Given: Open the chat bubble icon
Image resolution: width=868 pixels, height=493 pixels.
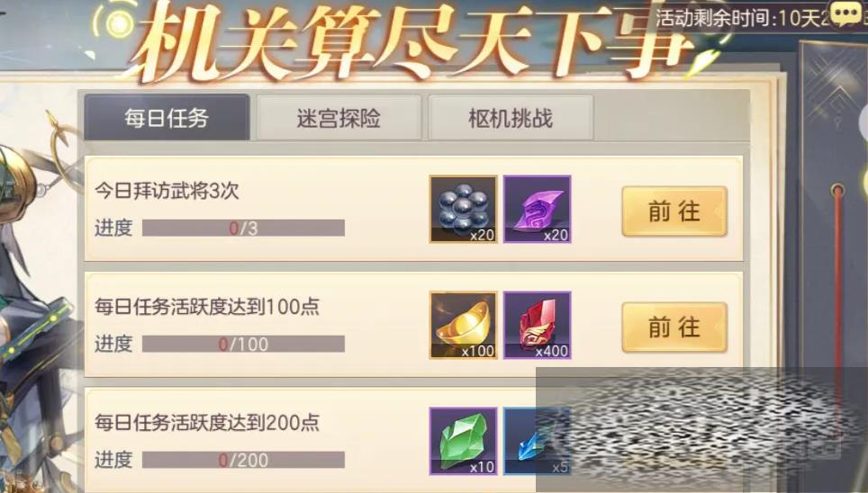Looking at the screenshot, I should [x=845, y=13].
